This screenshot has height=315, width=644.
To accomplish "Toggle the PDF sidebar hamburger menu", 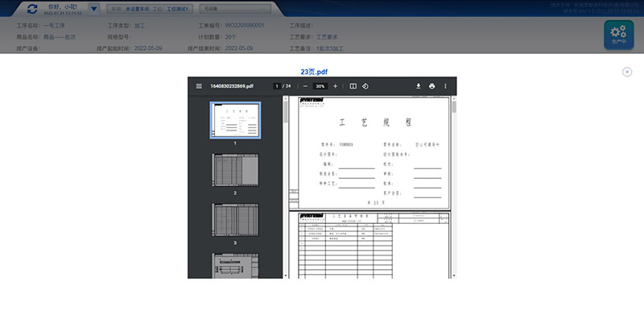I will [199, 86].
